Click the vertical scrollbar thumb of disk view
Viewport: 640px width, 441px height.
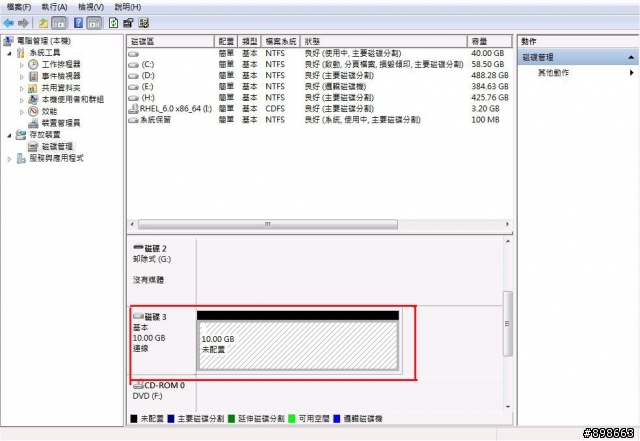point(508,324)
